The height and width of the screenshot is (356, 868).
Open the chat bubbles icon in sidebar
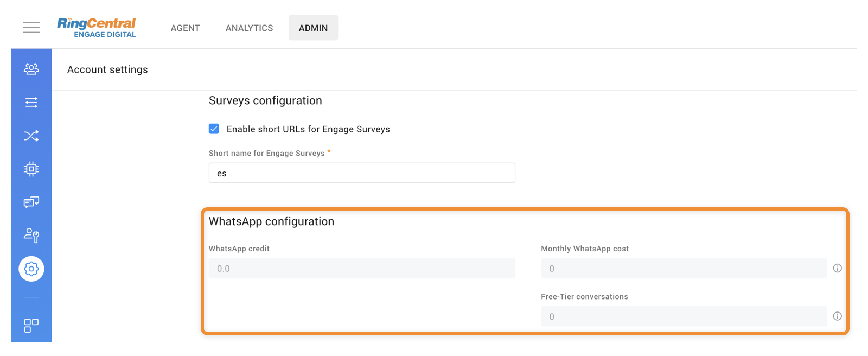(31, 202)
